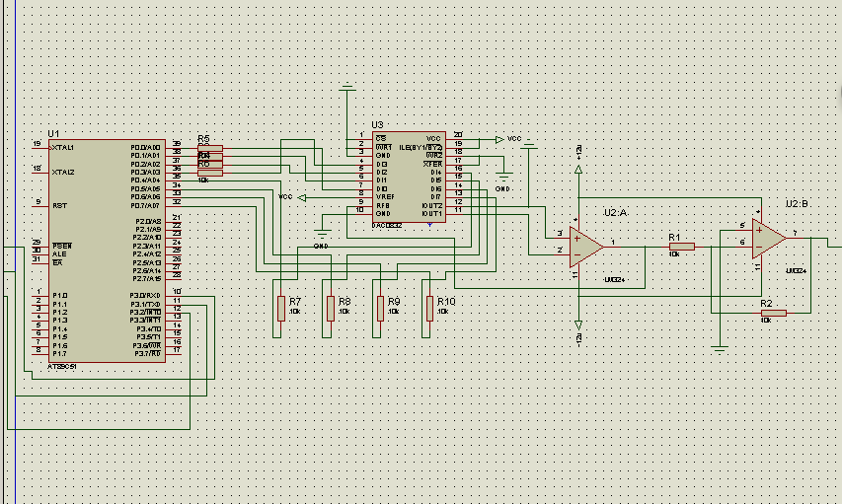Select resistor R7 symbol
842x504 pixels.
point(281,309)
